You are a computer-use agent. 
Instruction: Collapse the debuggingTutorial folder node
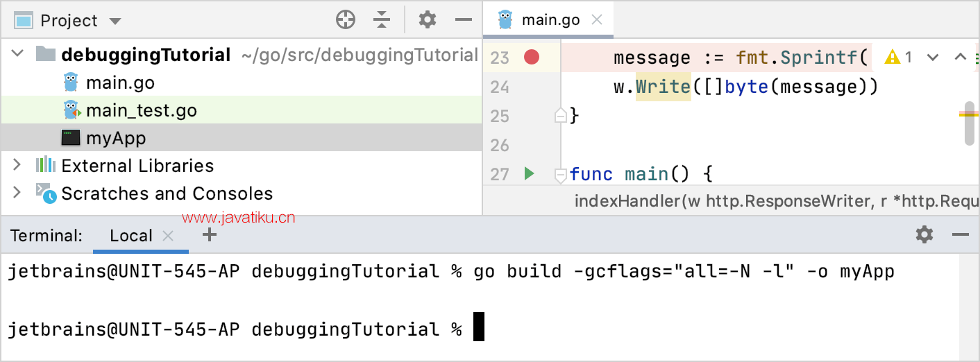pyautogui.click(x=17, y=53)
